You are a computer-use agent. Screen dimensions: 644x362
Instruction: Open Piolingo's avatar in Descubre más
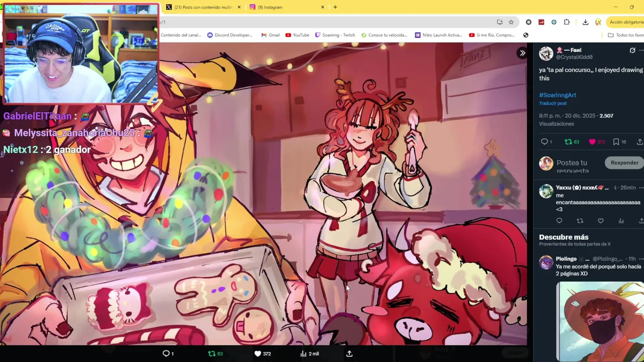(x=546, y=262)
